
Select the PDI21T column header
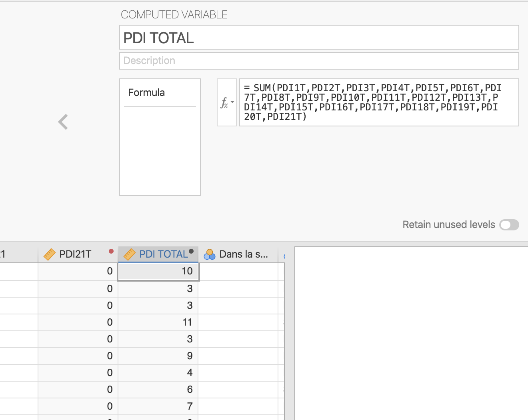(75, 254)
